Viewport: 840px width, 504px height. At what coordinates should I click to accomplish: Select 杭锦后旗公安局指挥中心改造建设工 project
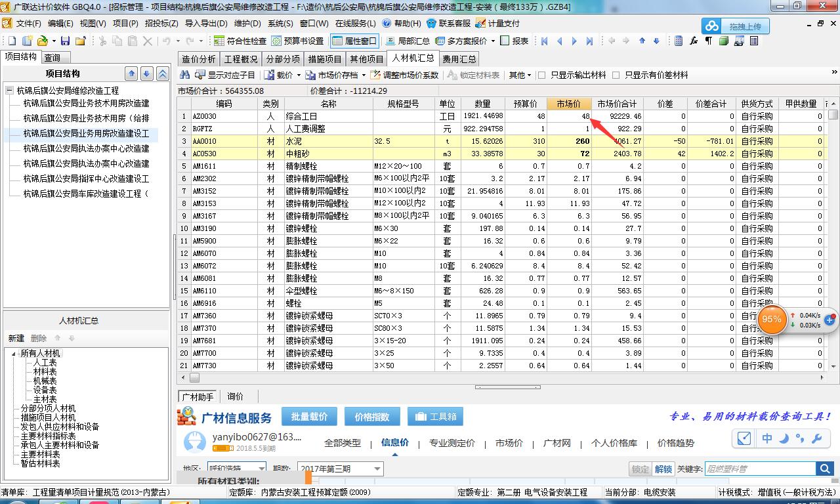point(86,178)
